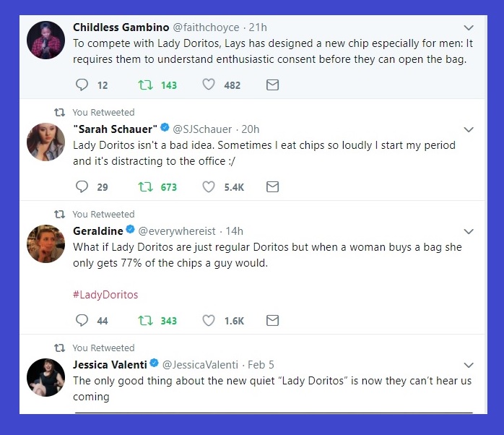This screenshot has height=435, width=504.
Task: Direct message Sarah Schauer's Lady Doritos tweet
Action: click(x=272, y=187)
